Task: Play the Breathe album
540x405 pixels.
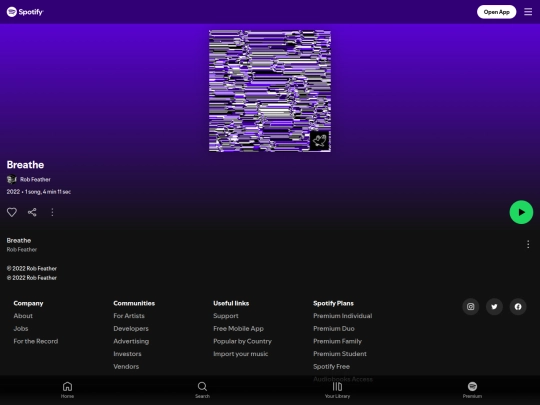Action: (521, 212)
